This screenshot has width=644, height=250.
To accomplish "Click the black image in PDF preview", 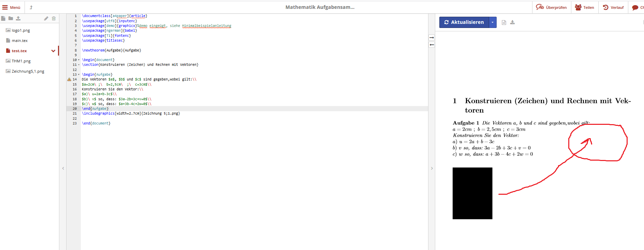I will pos(472,193).
